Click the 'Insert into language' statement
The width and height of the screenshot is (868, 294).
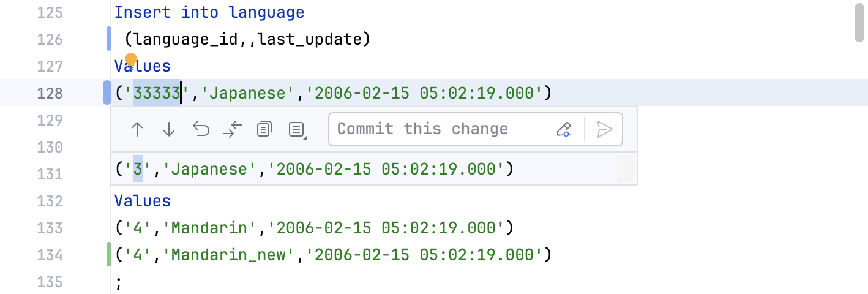(x=209, y=12)
